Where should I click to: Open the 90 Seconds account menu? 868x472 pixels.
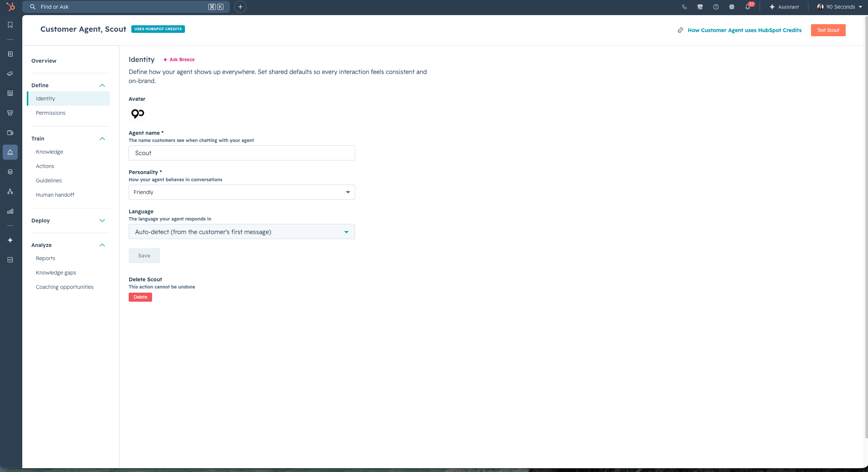(x=840, y=7)
